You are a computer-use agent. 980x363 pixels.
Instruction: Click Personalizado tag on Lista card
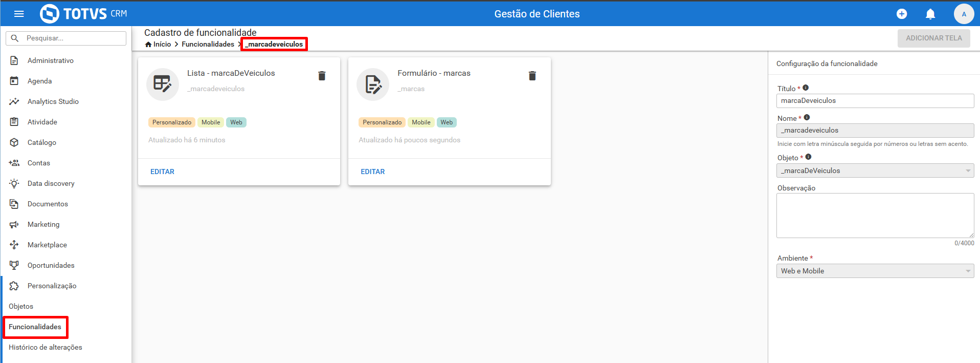coord(172,122)
